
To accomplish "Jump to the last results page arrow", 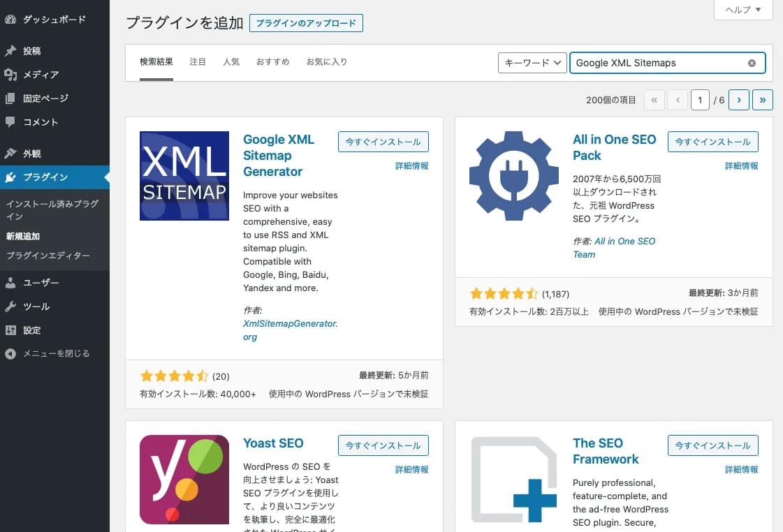I will [763, 100].
